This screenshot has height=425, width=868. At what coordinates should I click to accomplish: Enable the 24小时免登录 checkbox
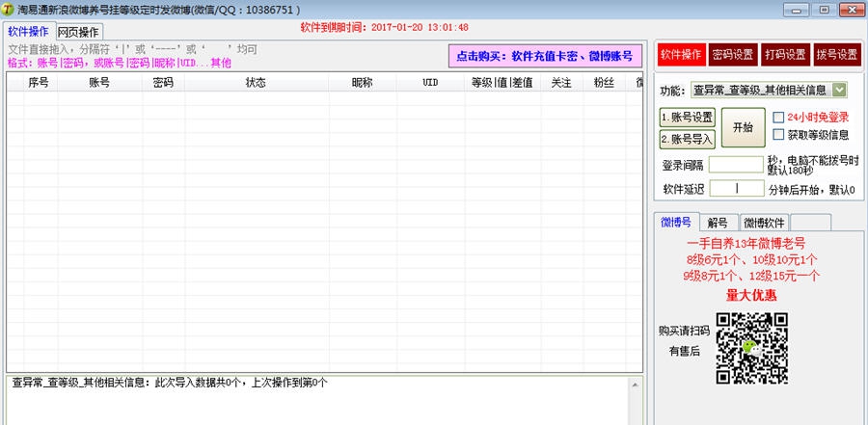[778, 118]
